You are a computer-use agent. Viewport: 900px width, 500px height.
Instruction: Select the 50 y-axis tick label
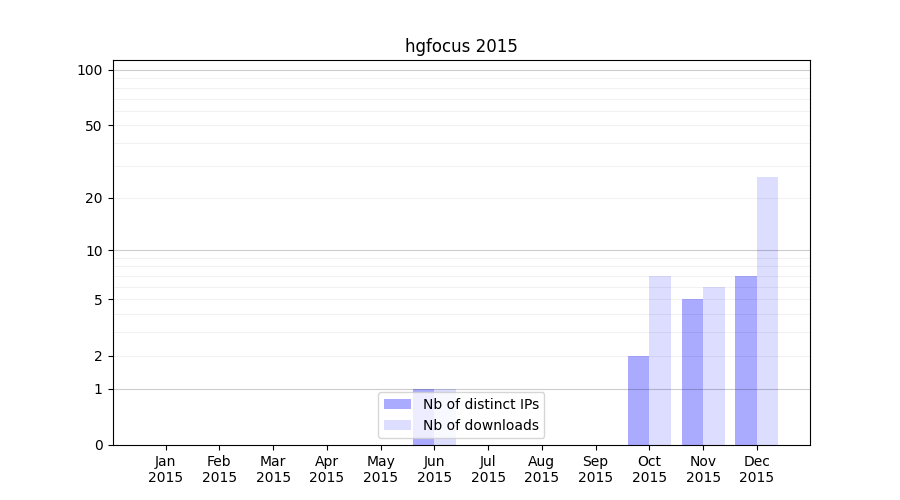coord(94,126)
